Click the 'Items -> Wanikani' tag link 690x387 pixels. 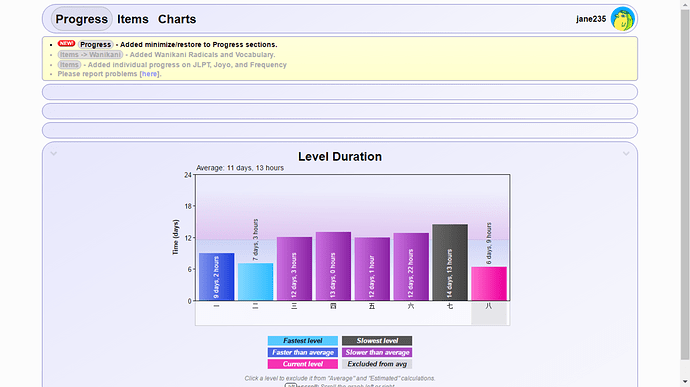click(x=90, y=55)
